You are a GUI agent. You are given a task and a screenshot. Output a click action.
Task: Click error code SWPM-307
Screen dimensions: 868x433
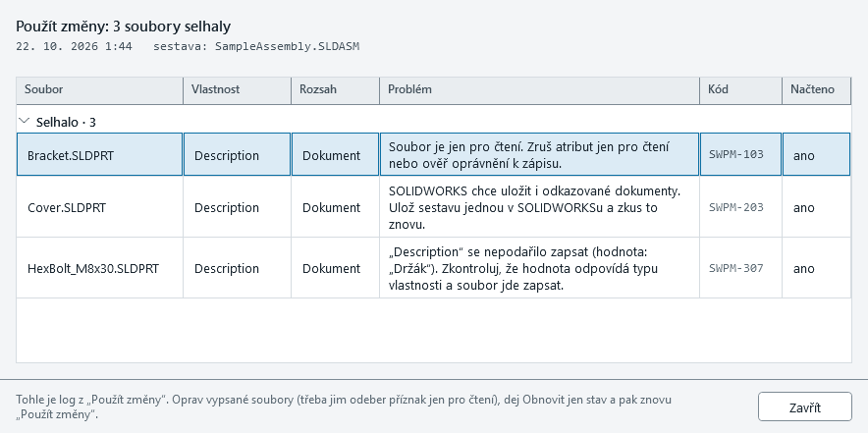pyautogui.click(x=735, y=268)
